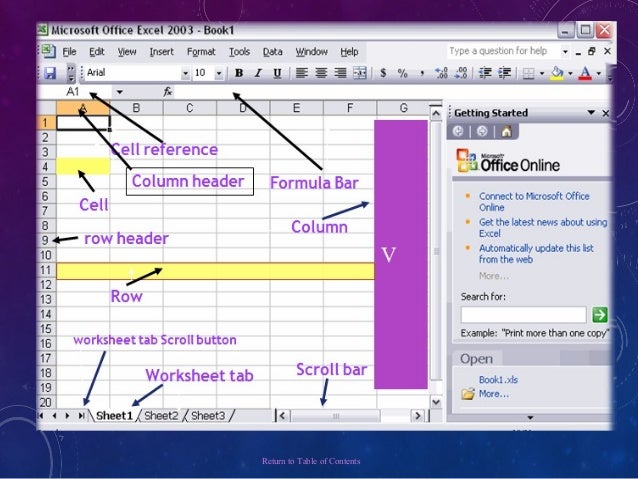This screenshot has width=638, height=479.
Task: Open Book1.xls recent file link
Action: pyautogui.click(x=498, y=380)
